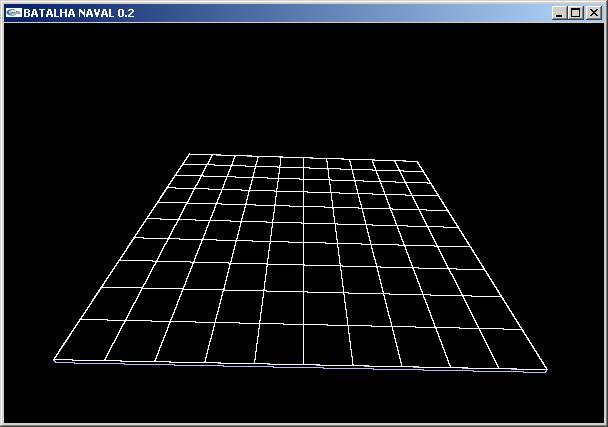Select the farthest-row leftmost grid cell
Viewport: 608px width, 427px height.
click(x=198, y=160)
